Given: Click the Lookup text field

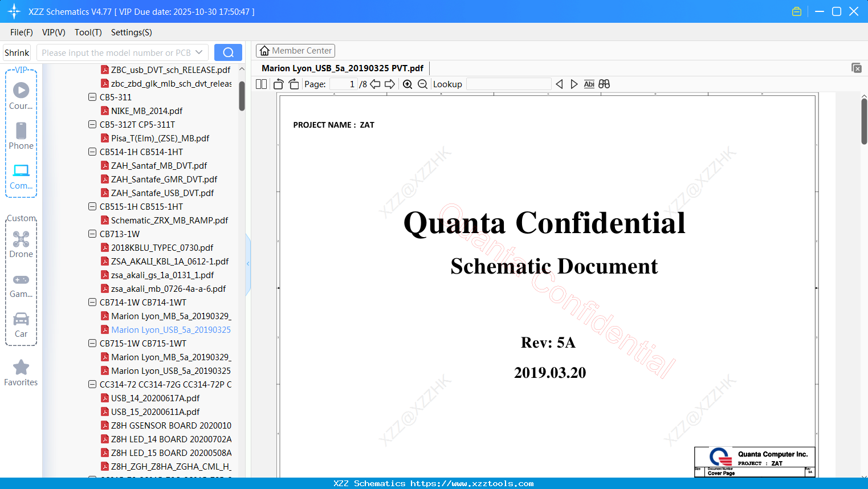Looking at the screenshot, I should coord(509,84).
